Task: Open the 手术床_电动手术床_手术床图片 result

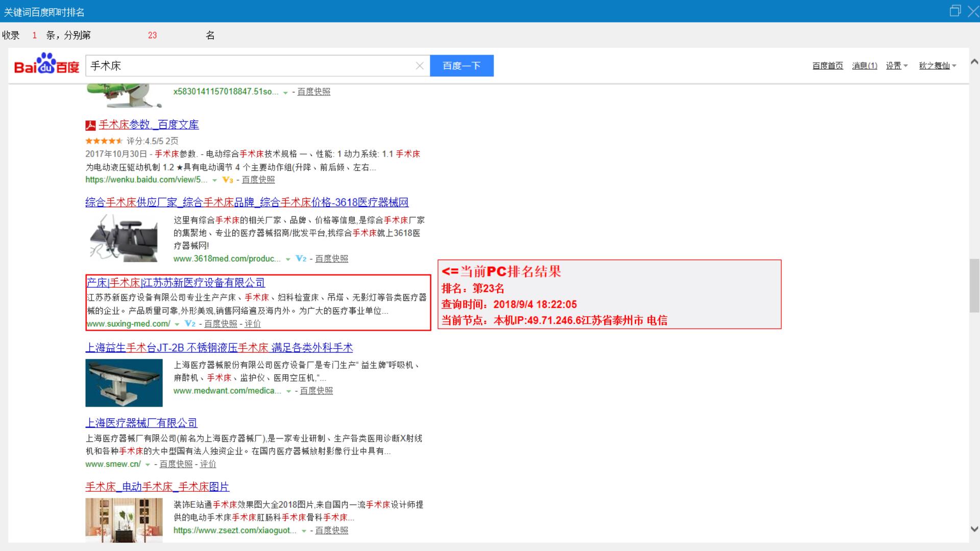Action: (x=157, y=487)
